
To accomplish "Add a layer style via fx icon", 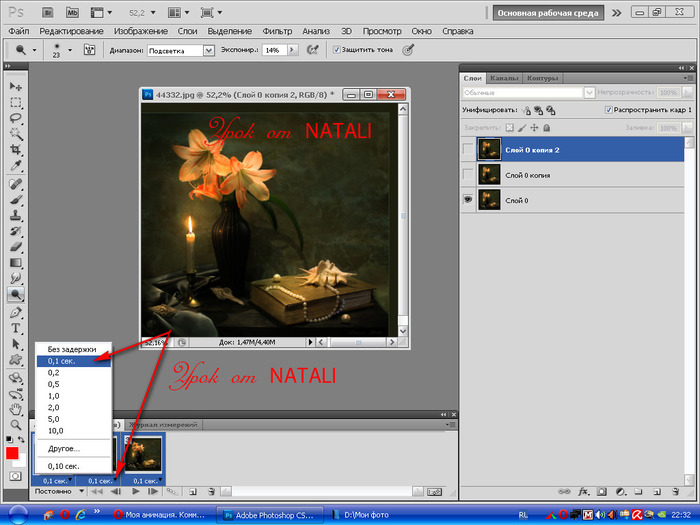I will click(x=583, y=492).
